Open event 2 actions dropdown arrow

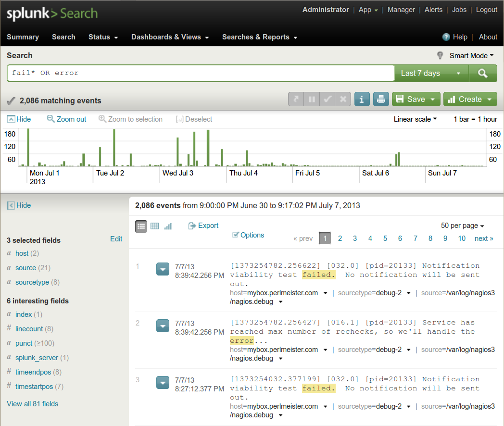click(163, 326)
